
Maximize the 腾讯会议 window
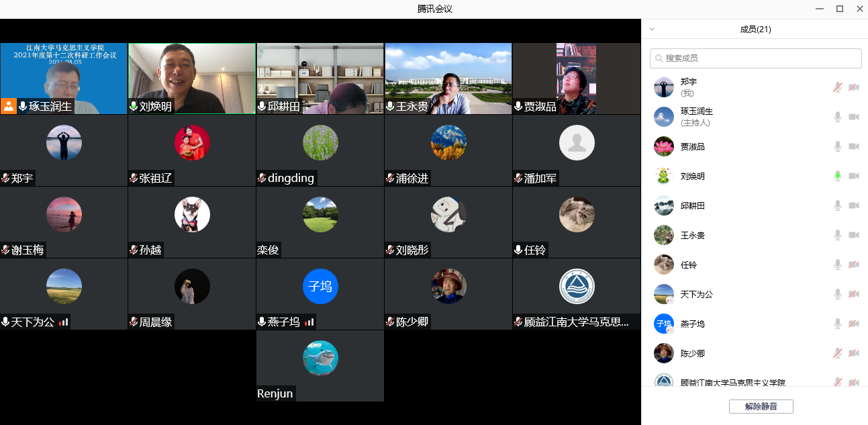tap(839, 9)
